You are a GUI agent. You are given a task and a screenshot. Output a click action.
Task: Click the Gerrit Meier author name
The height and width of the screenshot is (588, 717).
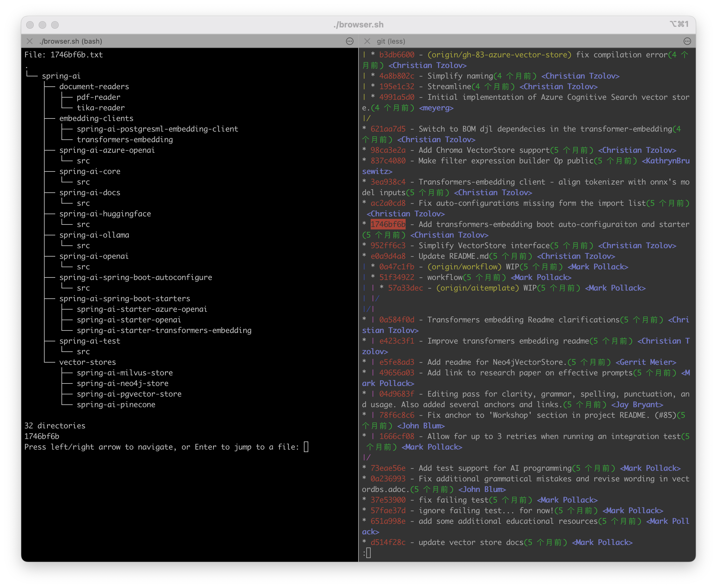click(x=646, y=362)
